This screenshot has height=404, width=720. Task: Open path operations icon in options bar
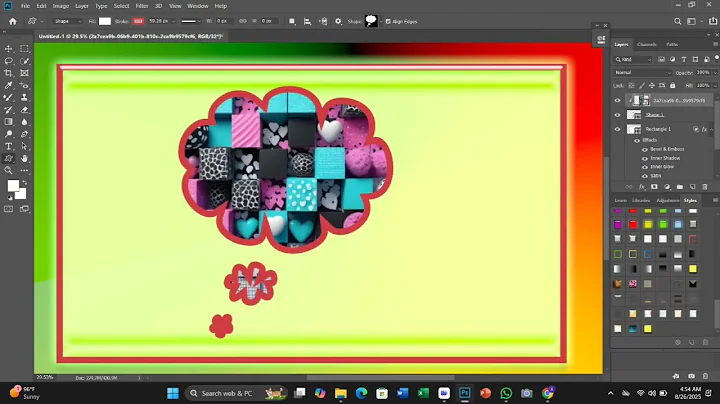(x=292, y=21)
